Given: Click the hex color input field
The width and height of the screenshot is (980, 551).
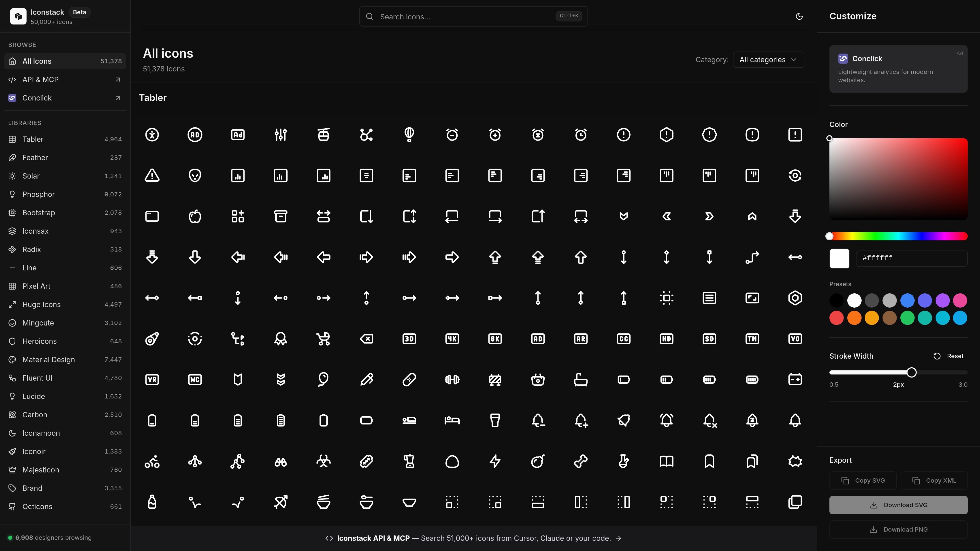Looking at the screenshot, I should (911, 258).
